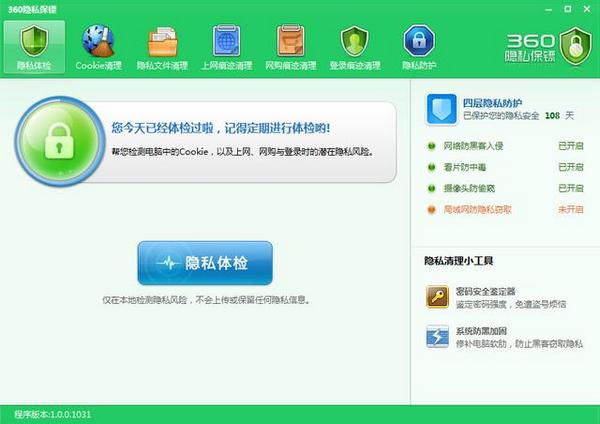
Task: Click the green dot beside 摄像头防偷窥
Action: pos(432,189)
